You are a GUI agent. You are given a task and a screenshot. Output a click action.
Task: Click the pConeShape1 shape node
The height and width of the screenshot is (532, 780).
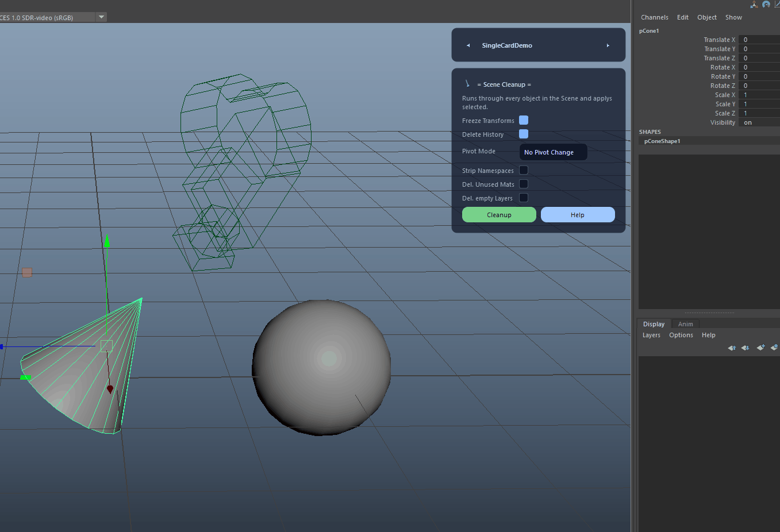coord(662,141)
